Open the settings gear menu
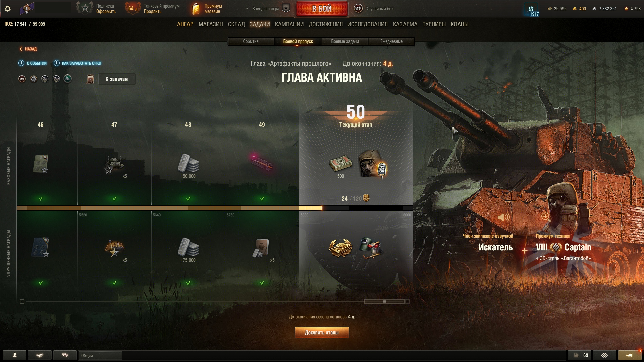Image resolution: width=644 pixels, height=362 pixels. (x=8, y=9)
